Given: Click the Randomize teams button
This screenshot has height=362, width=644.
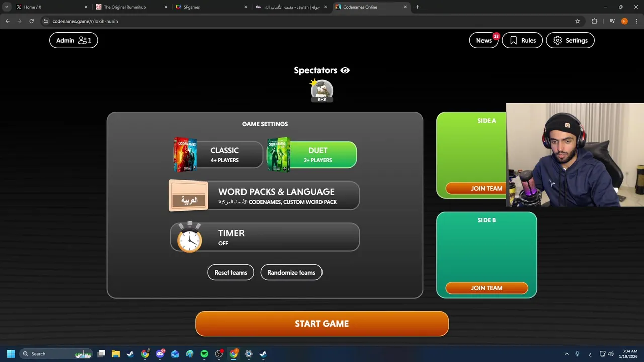Looking at the screenshot, I should pos(291,273).
